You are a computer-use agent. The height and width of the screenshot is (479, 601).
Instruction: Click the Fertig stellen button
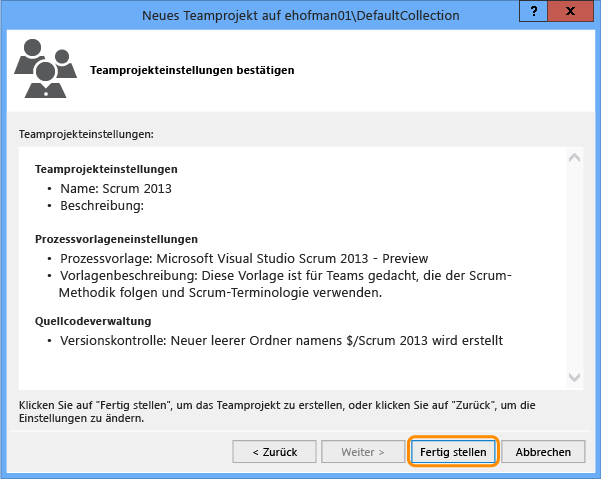click(453, 452)
